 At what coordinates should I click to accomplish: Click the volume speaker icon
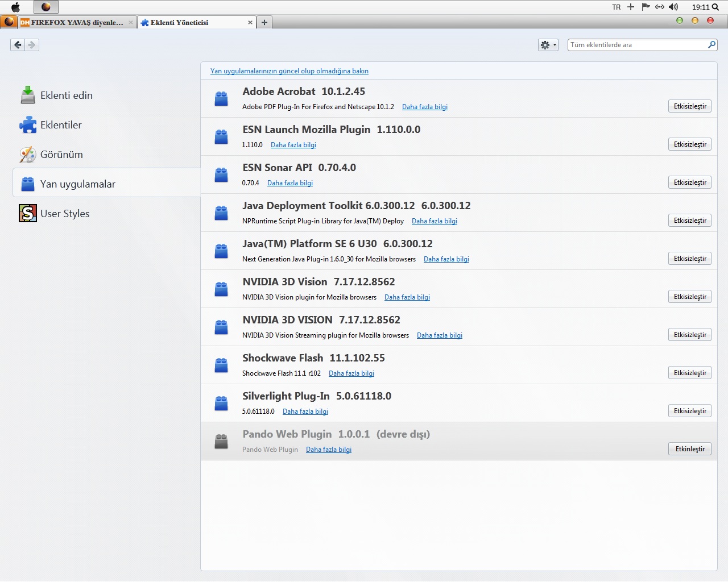pos(673,7)
